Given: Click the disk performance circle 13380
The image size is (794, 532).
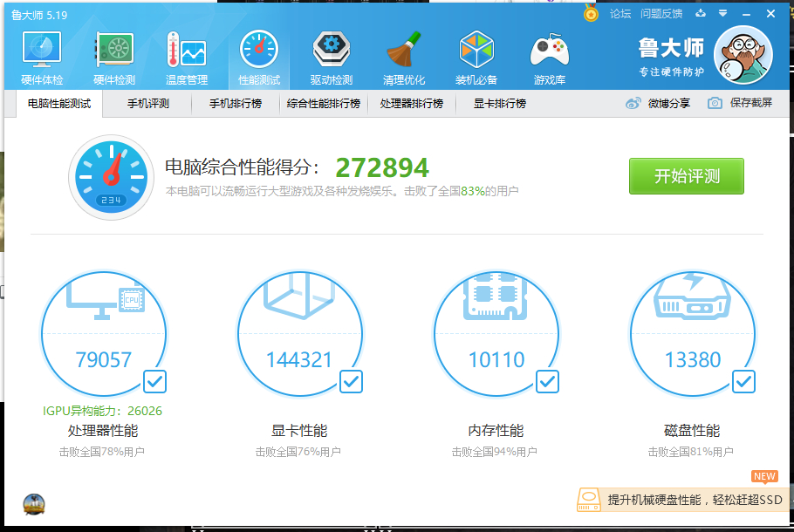Looking at the screenshot, I should click(x=692, y=333).
